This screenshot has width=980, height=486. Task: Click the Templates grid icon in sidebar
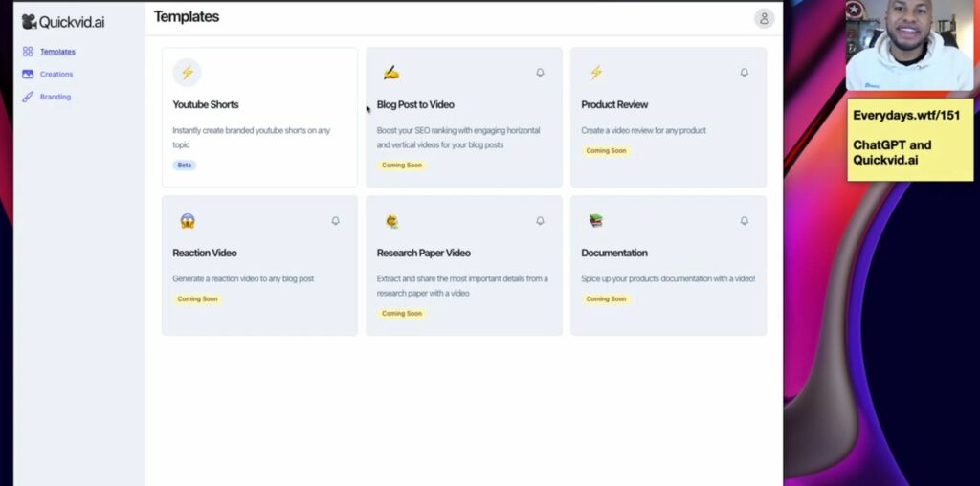pyautogui.click(x=28, y=52)
